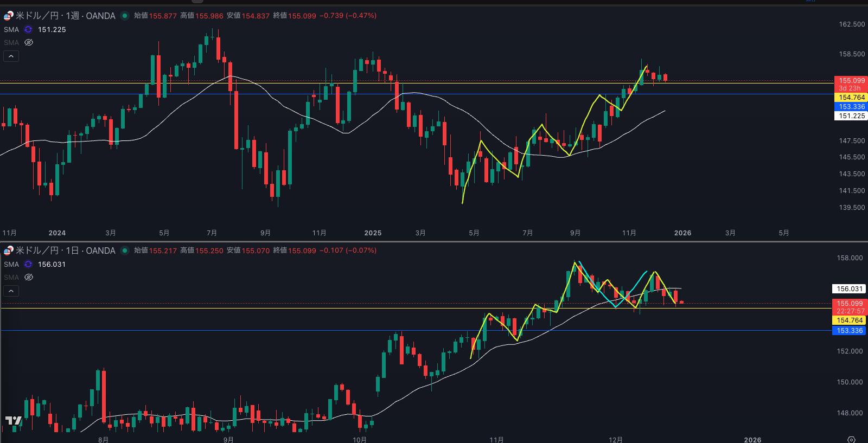Click the purple SMA refresh icon on daily chart
The height and width of the screenshot is (443, 868).
(28, 265)
